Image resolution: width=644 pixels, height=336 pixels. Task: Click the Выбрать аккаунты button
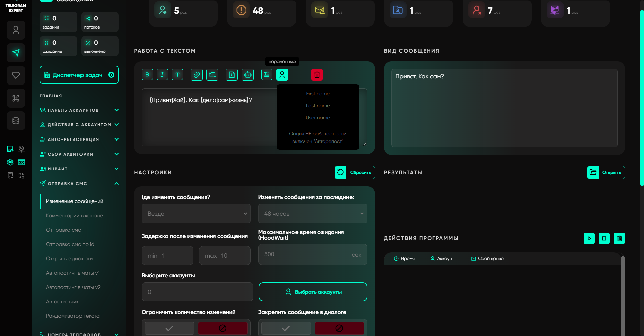pyautogui.click(x=313, y=292)
